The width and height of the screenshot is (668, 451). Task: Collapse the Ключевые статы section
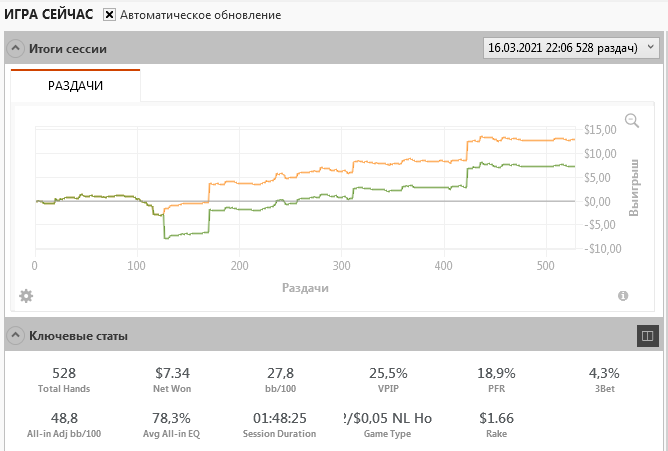[x=15, y=336]
